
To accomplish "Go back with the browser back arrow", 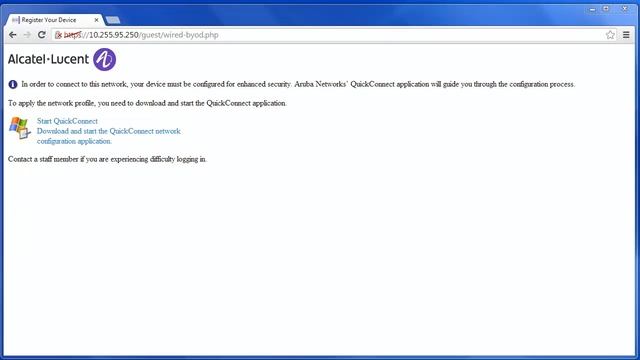I will tap(13, 35).
